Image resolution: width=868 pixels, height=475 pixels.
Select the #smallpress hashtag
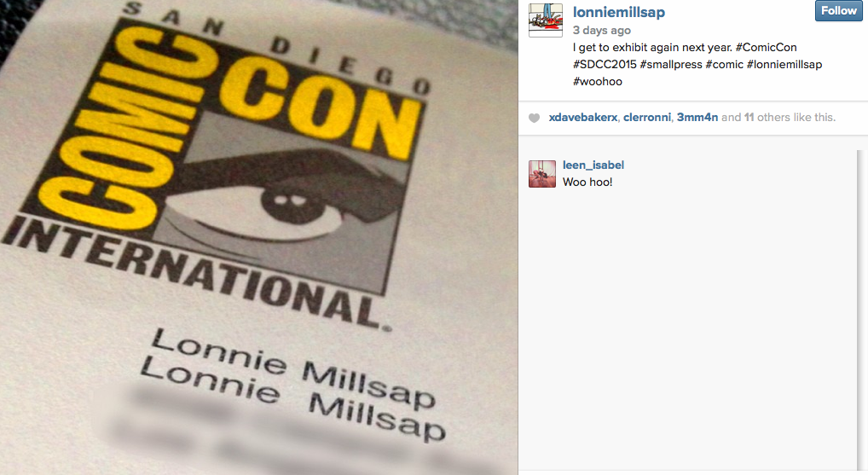click(x=670, y=64)
